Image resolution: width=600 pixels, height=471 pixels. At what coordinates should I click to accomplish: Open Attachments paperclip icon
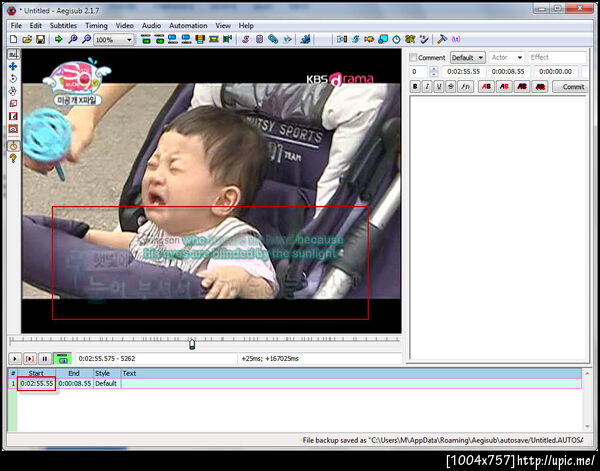pyautogui.click(x=273, y=39)
